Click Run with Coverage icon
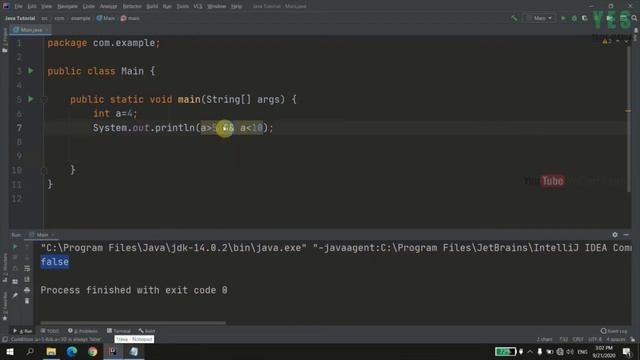 pos(585,18)
